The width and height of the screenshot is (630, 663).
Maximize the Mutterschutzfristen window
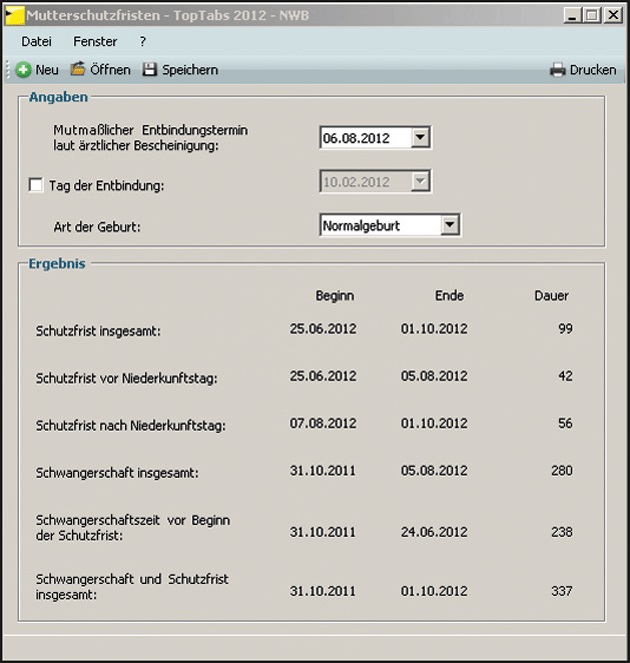click(x=590, y=15)
